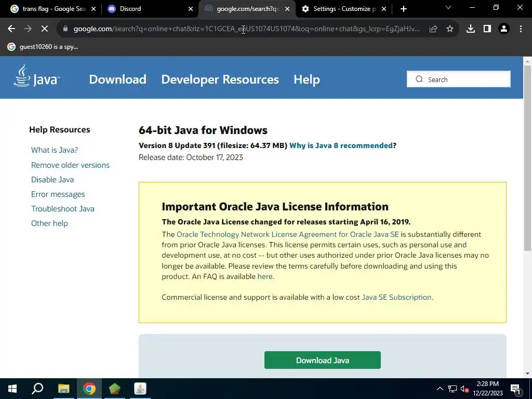
Task: Close the trans flag Google Search tab
Action: (x=94, y=9)
